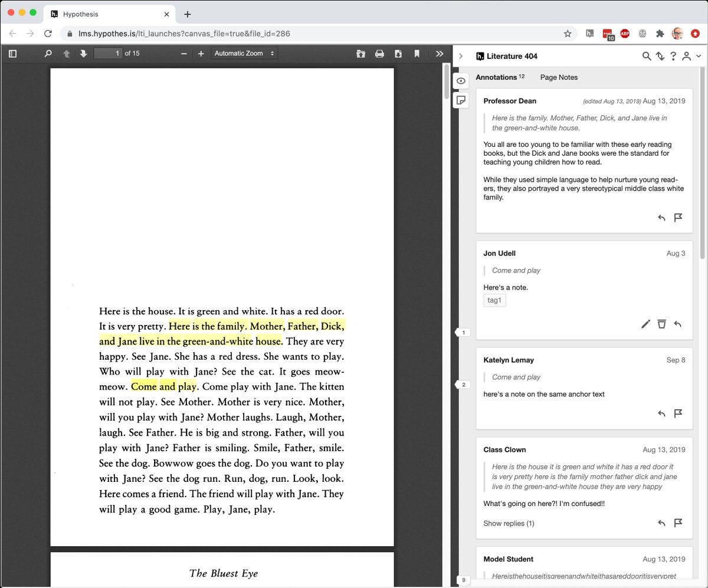Screen dimensions: 708x588
Task: Delete Jon Udell's annotation
Action: coord(661,324)
